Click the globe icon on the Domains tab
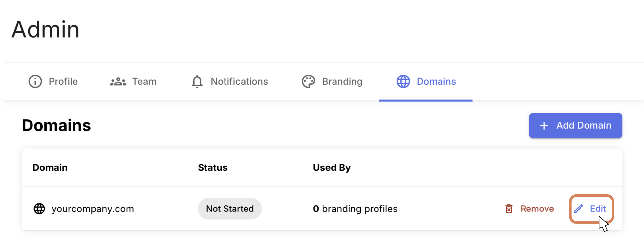Image resolution: width=644 pixels, height=243 pixels. pyautogui.click(x=403, y=82)
